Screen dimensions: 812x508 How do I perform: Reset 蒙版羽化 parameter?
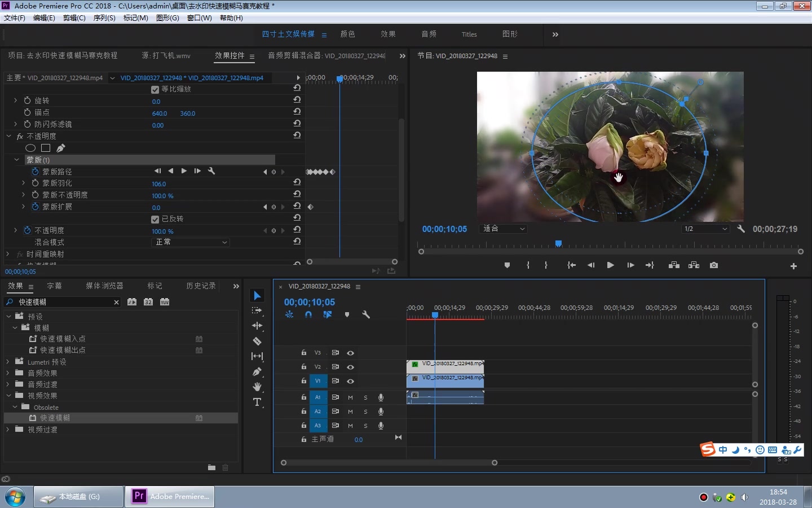[297, 182]
